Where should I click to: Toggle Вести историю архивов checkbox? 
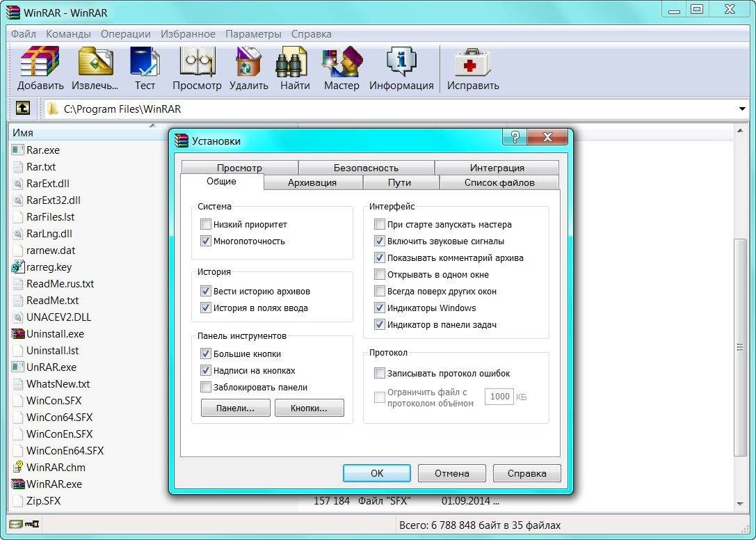tap(206, 291)
